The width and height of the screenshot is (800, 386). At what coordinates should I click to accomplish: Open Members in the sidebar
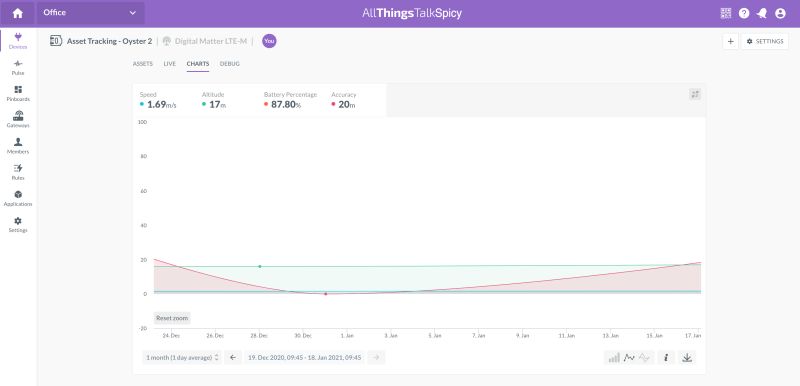tap(18, 146)
